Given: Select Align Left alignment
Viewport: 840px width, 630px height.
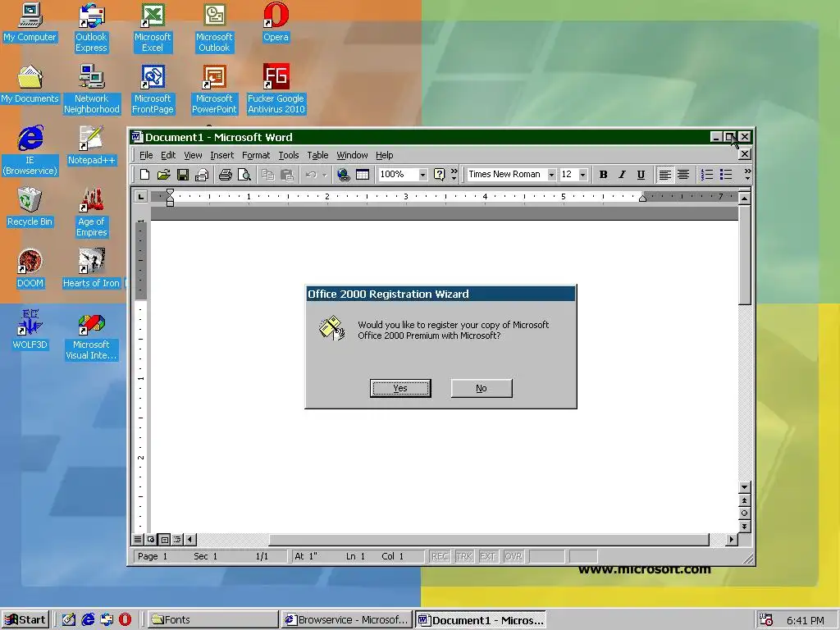Looking at the screenshot, I should 664,175.
